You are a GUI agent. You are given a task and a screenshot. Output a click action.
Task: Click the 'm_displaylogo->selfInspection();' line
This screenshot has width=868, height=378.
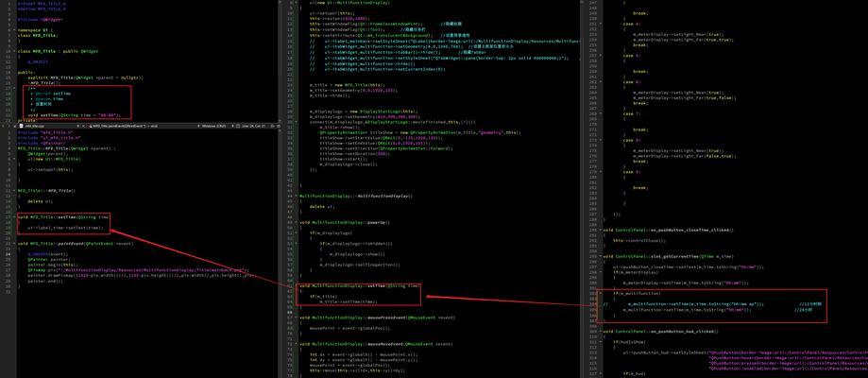pyautogui.click(x=361, y=265)
